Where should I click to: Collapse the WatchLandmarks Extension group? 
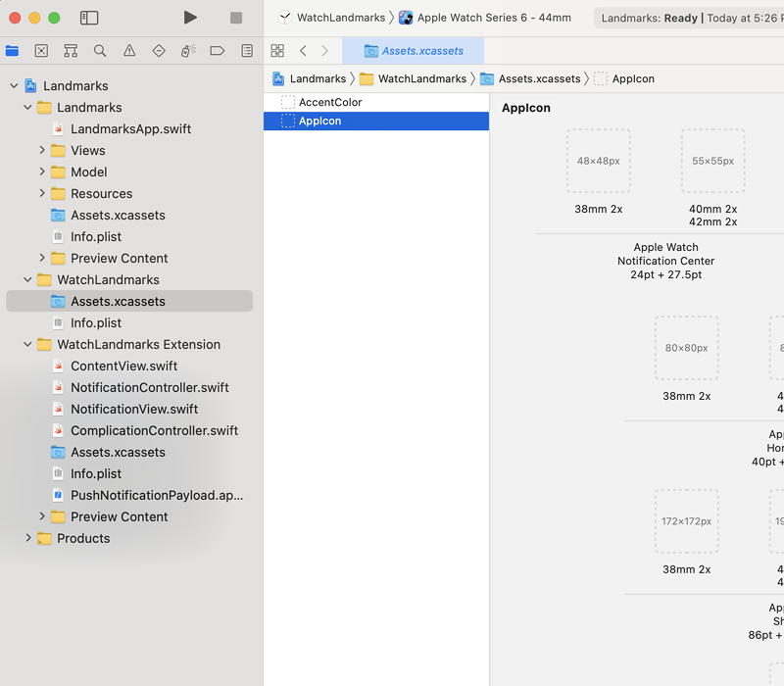[x=27, y=344]
